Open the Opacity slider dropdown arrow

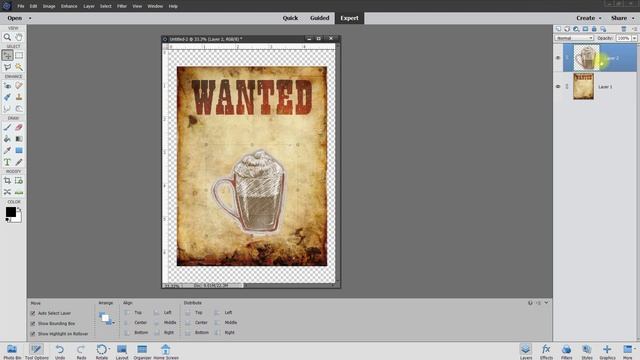pyautogui.click(x=634, y=38)
